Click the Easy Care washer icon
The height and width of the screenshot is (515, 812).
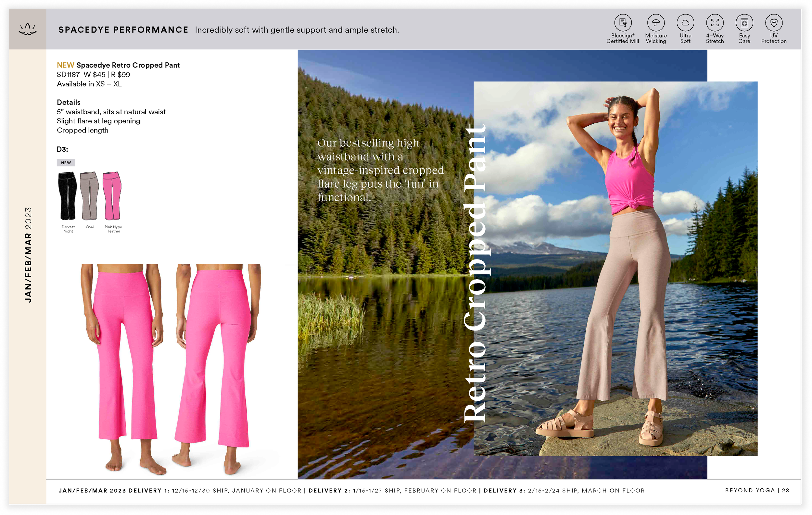tap(744, 23)
